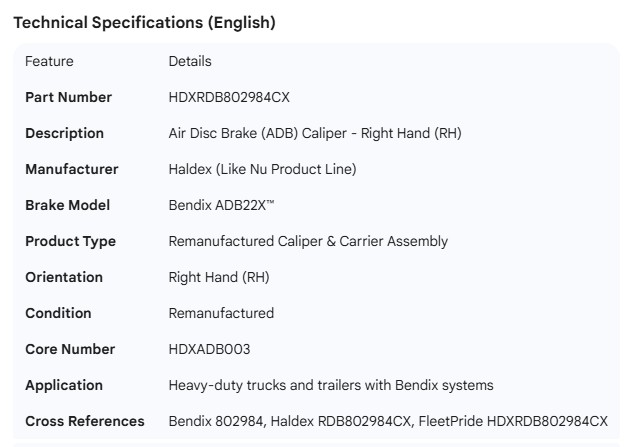Image resolution: width=626 pixels, height=447 pixels.
Task: Click the Cross References row label
Action: 84,421
